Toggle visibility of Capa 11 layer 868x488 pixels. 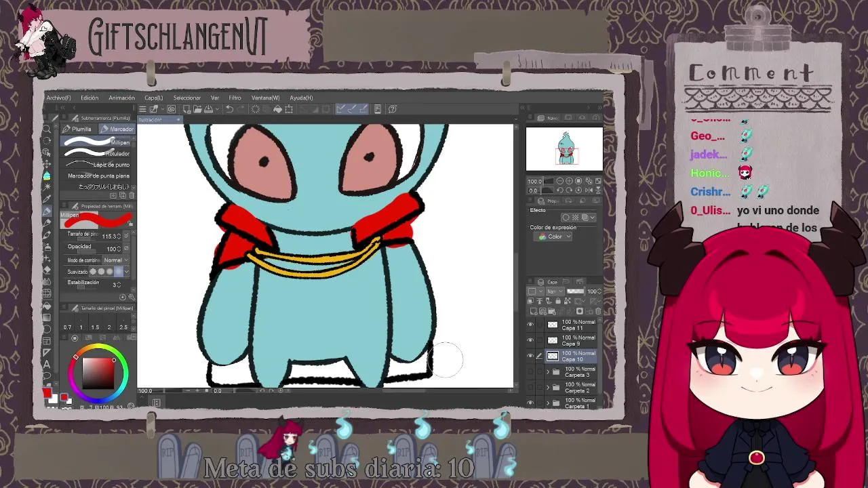tap(530, 324)
